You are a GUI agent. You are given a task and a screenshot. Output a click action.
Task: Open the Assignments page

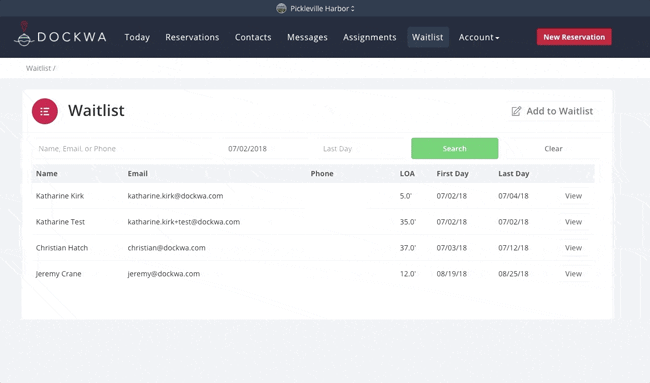pos(369,37)
